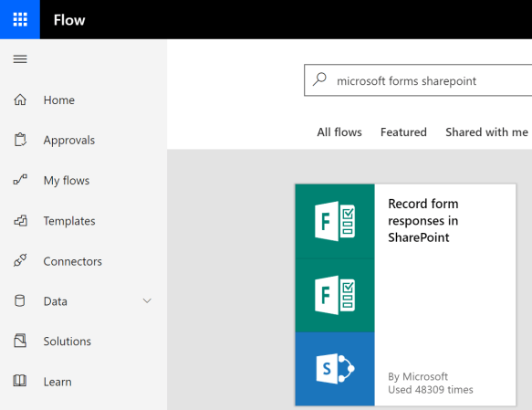Collapse navigation with the hamburger icon
Viewport: 532px width, 410px height.
coord(20,59)
